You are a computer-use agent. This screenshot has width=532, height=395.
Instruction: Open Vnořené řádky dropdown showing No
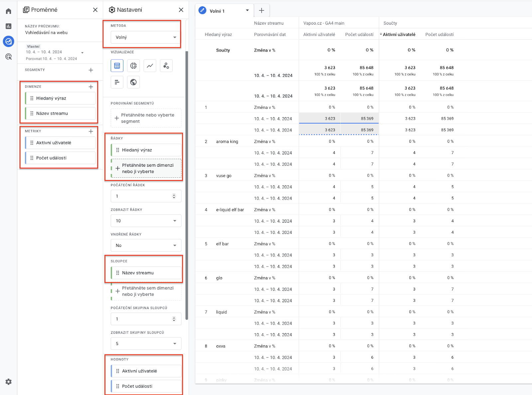click(x=146, y=246)
